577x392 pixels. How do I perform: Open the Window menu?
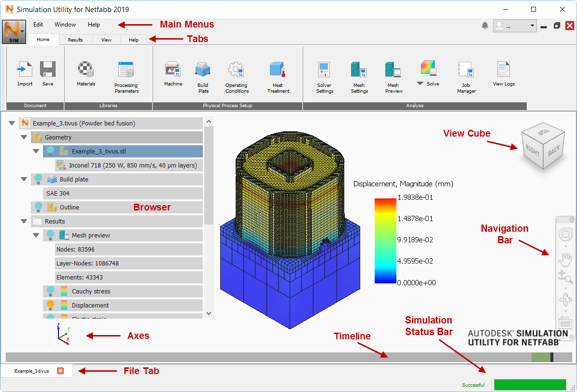65,25
